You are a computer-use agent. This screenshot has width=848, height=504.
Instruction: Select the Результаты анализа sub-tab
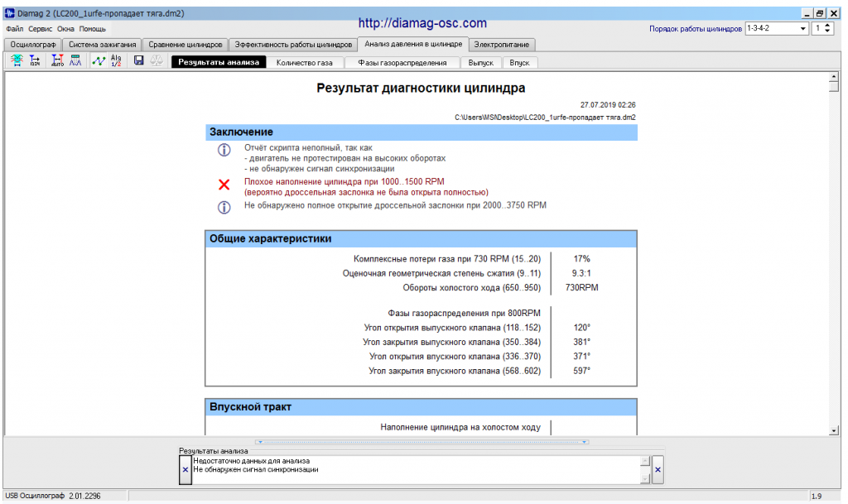[219, 62]
